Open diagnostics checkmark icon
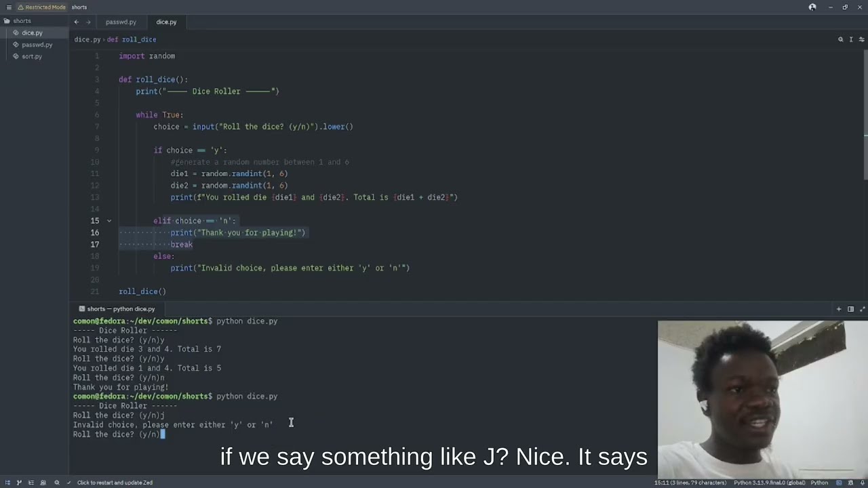This screenshot has width=868, height=488. tap(69, 483)
